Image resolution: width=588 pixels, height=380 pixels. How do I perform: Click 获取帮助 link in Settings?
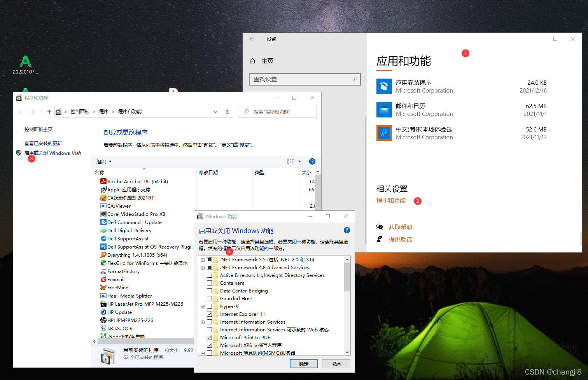click(x=400, y=227)
